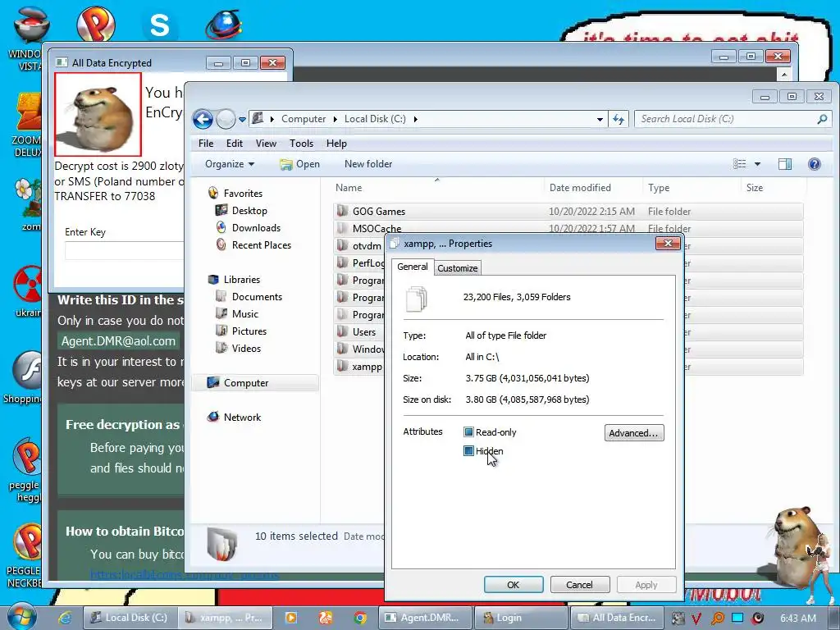Click the hamster image in All Data Encrypted
Screen dimensions: 840x630
click(x=98, y=114)
